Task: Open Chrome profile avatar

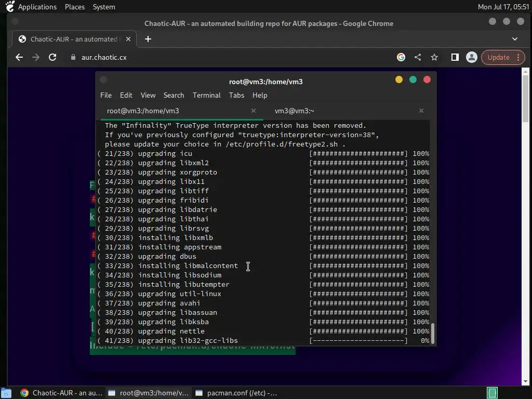Action: tap(472, 57)
